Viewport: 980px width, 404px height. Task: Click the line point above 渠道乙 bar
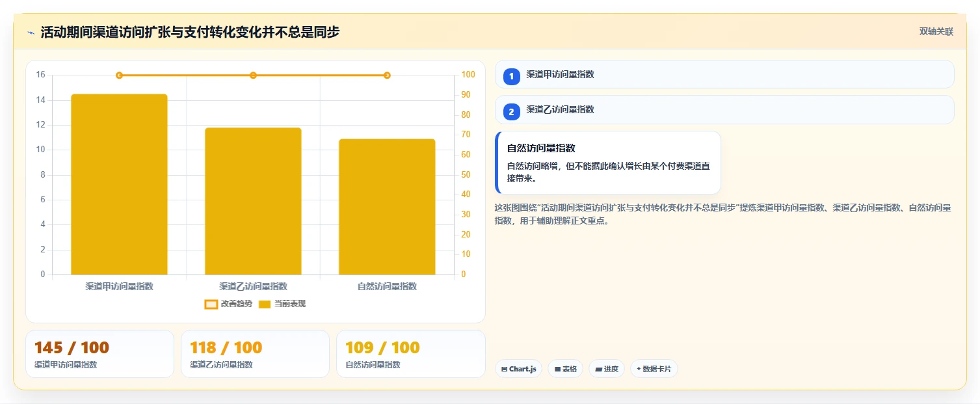[253, 75]
